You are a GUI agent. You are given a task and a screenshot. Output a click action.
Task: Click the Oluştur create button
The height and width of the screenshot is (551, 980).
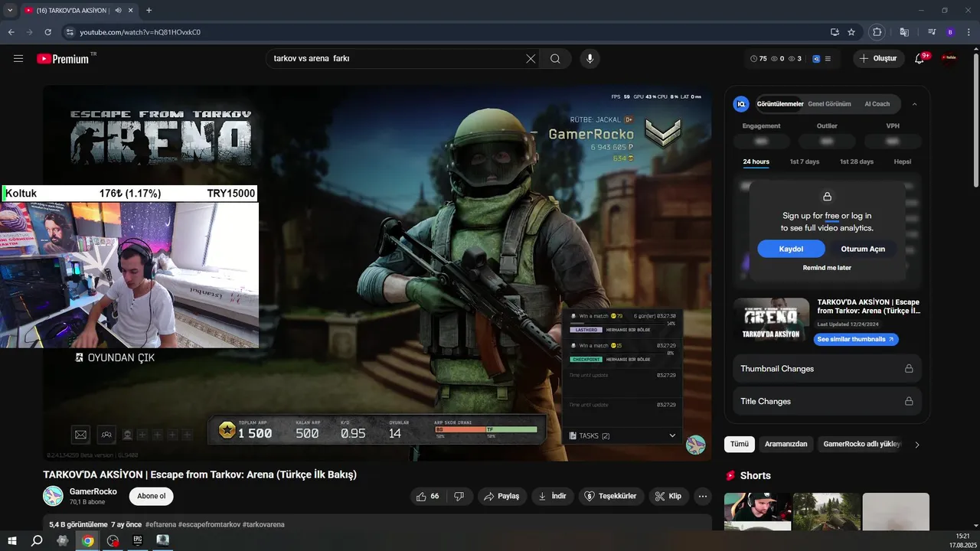coord(878,58)
